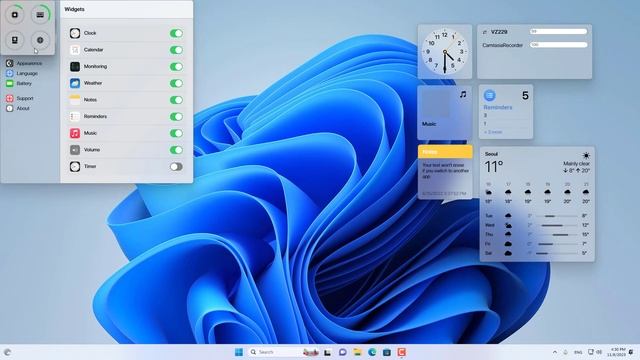Click the Wed forecast row in weather widget
Viewport: 640px width, 360px height.
tap(536, 225)
